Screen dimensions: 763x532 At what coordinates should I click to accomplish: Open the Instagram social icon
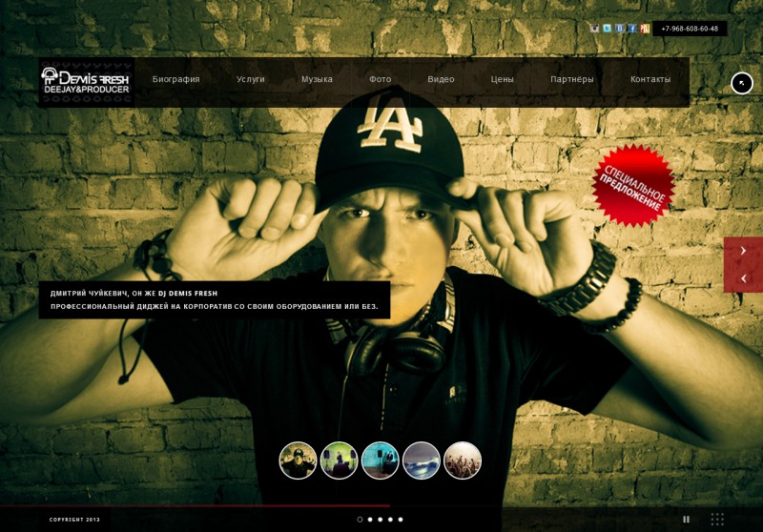point(594,29)
